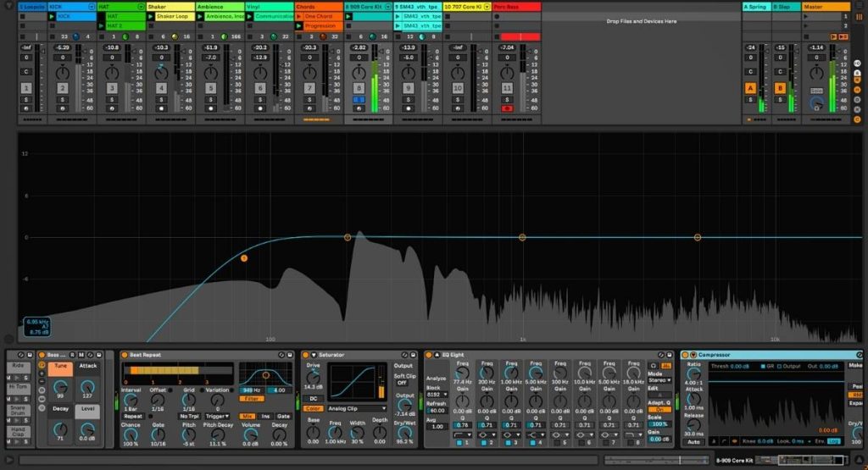This screenshot has height=470, width=868.
Task: Enable EQ Eight band 5 checkbox
Action: 556,443
